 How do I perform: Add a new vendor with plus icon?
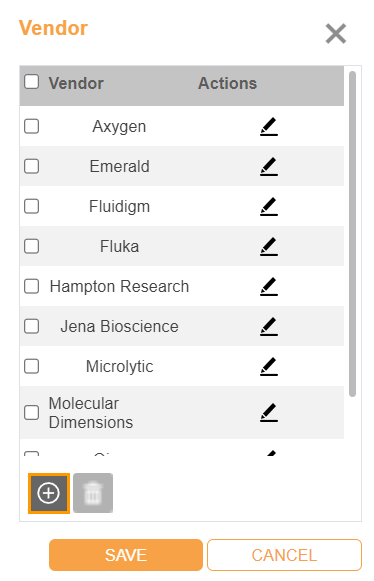(49, 493)
